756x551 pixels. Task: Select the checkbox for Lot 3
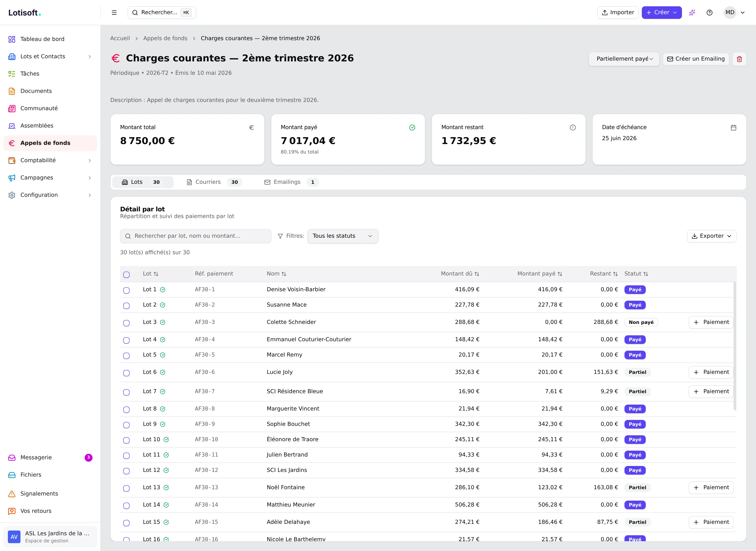click(126, 323)
